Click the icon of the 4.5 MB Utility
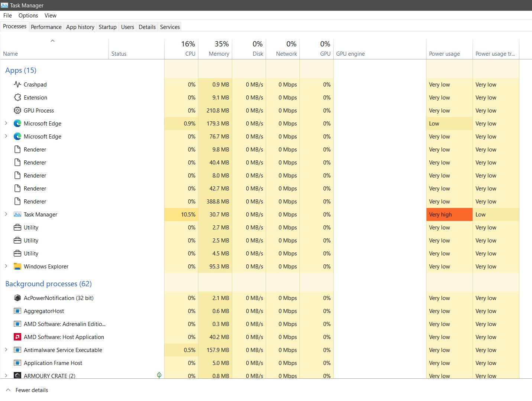Viewport: 532px width, 401px height. pyautogui.click(x=17, y=253)
